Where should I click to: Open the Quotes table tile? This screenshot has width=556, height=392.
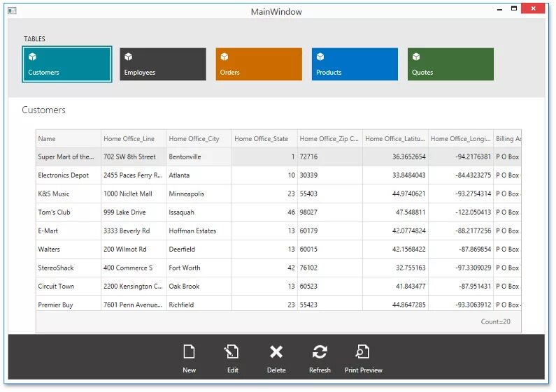pyautogui.click(x=450, y=64)
